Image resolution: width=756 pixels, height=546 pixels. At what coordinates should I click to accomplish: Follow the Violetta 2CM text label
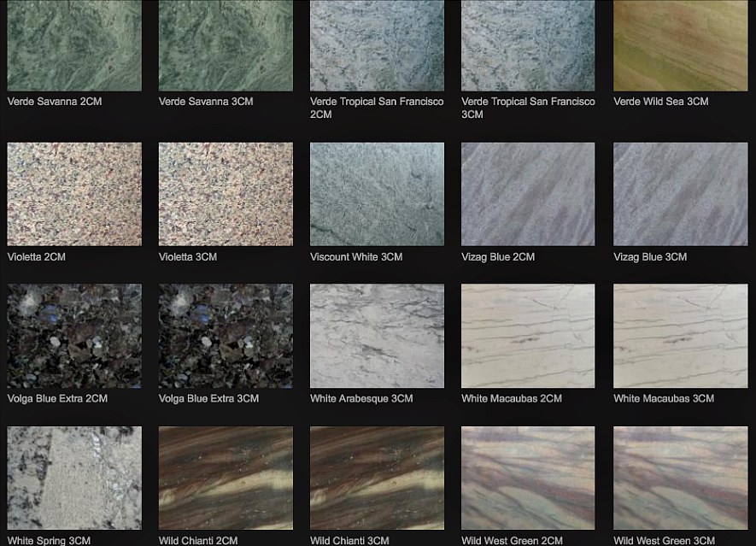pyautogui.click(x=37, y=257)
